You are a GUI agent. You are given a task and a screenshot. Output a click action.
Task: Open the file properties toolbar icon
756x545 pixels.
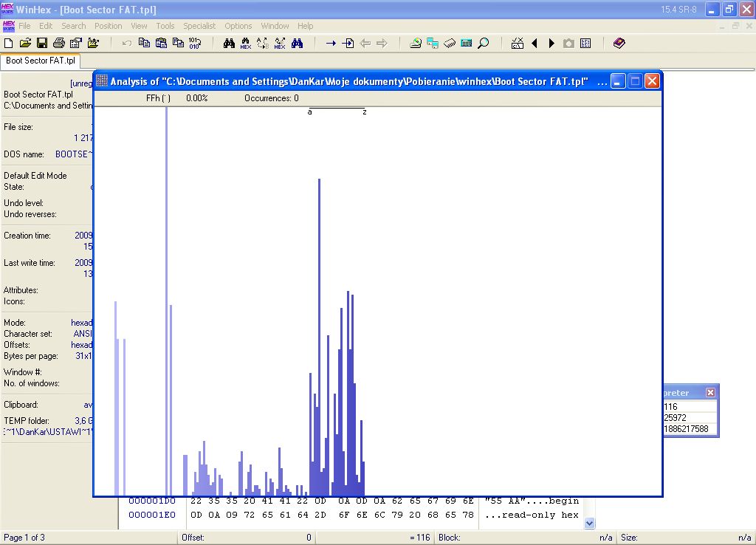76,44
